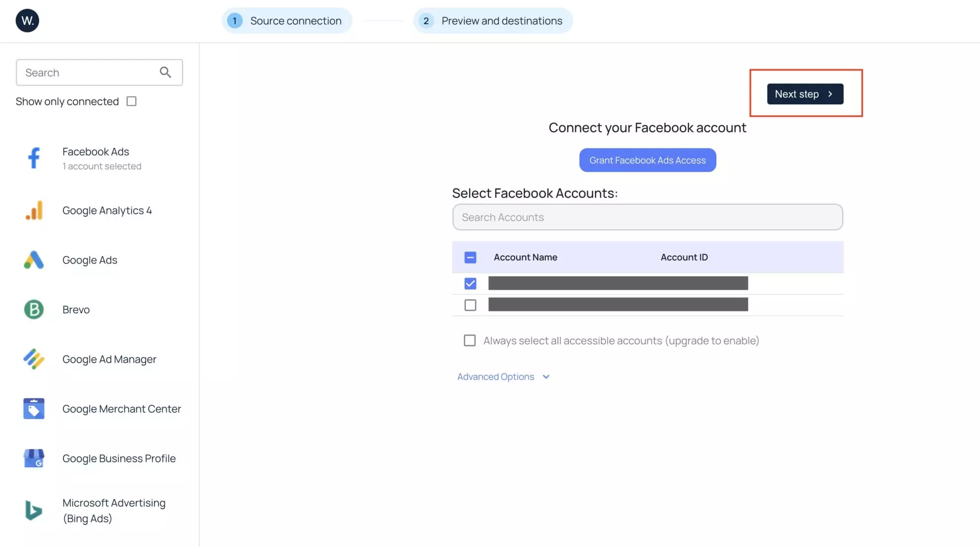The image size is (980, 547).
Task: Click the Facebook Ads logo icon
Action: 34,158
